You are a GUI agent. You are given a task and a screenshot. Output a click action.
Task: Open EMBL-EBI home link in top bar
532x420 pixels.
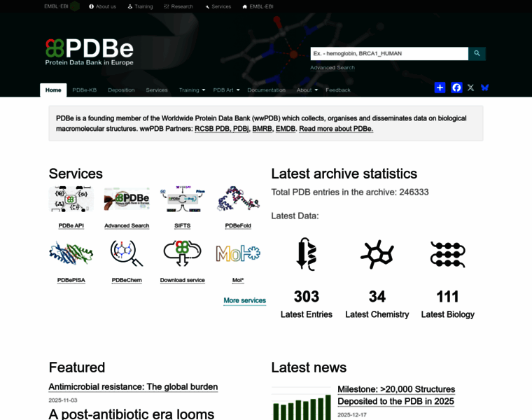(x=258, y=6)
